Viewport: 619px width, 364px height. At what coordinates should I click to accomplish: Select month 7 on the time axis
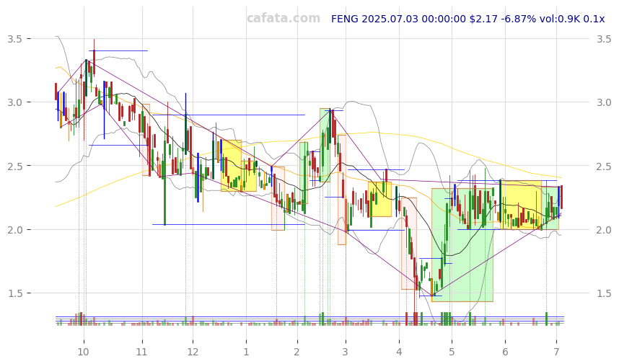pos(557,352)
